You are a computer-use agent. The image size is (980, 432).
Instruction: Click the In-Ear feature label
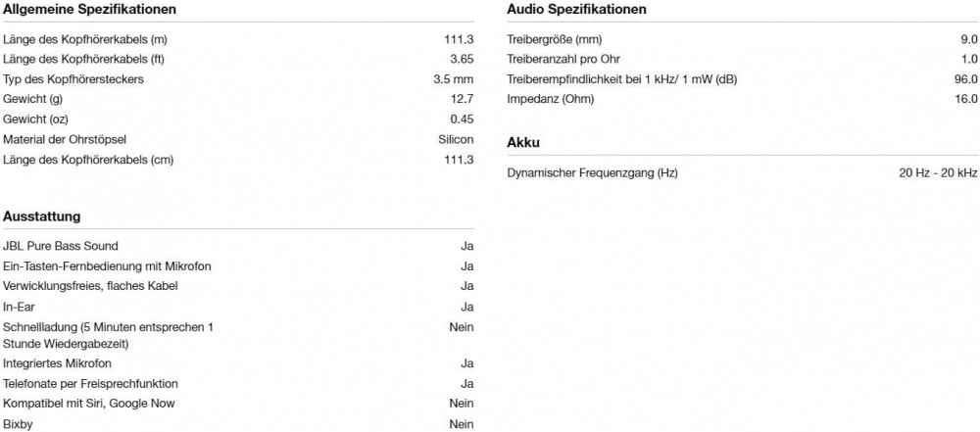point(19,307)
